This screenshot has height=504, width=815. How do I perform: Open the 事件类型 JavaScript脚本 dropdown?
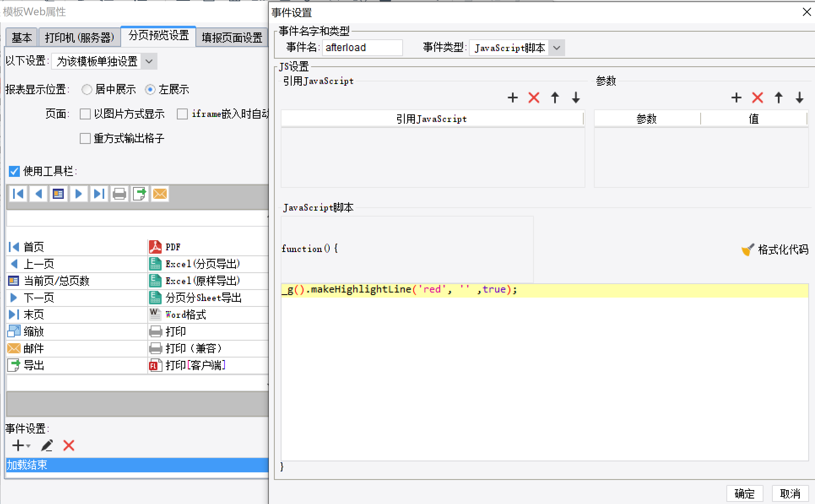point(557,48)
